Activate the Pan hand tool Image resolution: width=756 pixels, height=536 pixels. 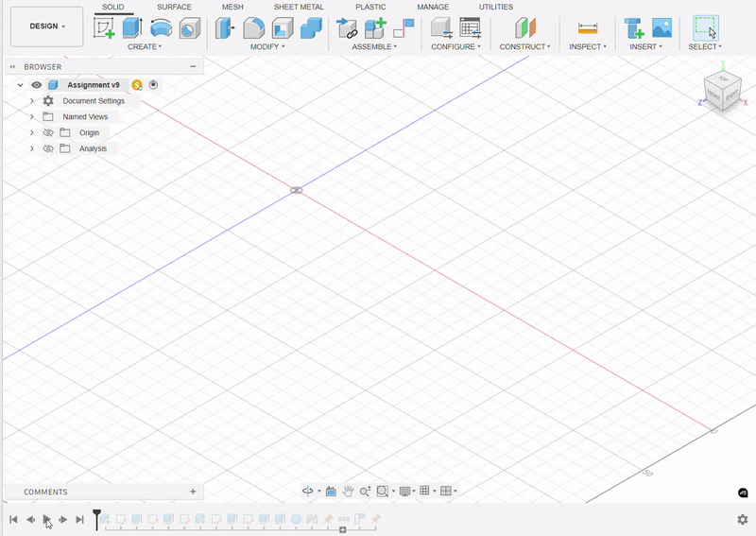pyautogui.click(x=348, y=492)
